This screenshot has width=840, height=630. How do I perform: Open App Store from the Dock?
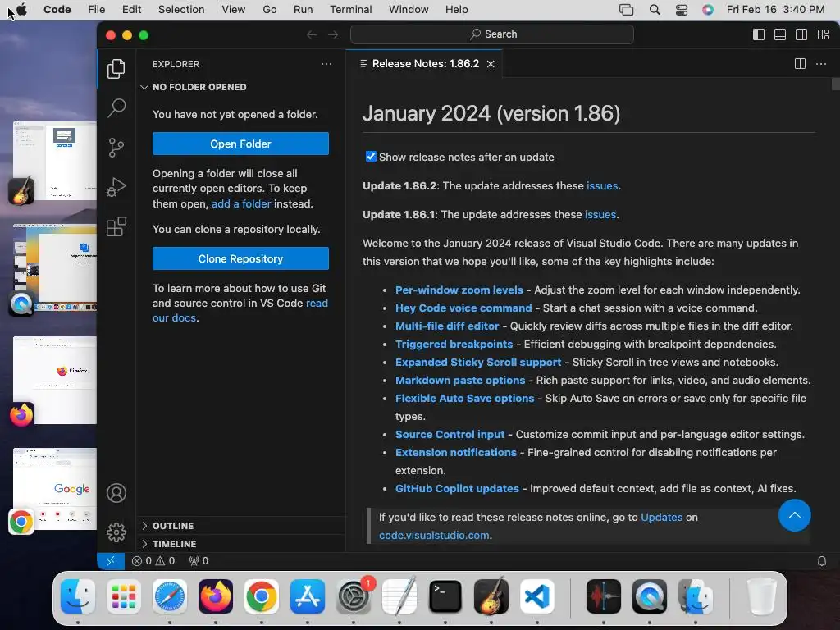[x=308, y=596]
